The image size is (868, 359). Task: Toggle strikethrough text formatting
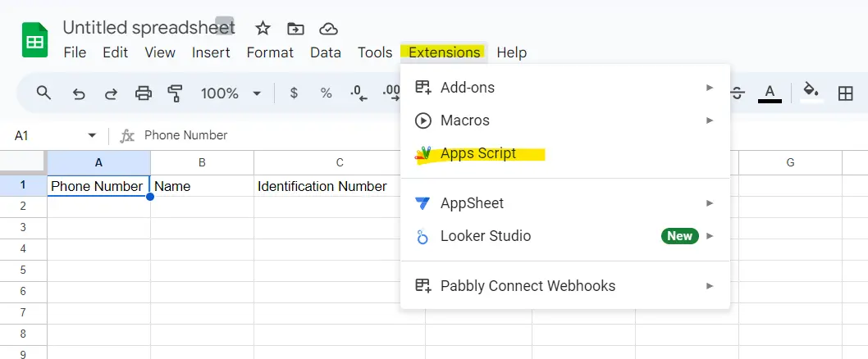click(x=738, y=93)
